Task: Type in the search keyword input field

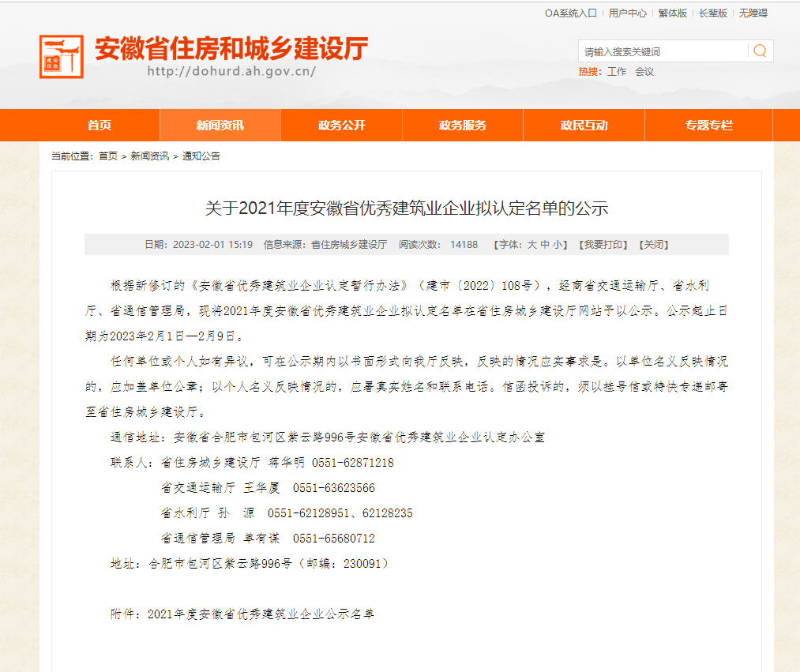Action: coord(662,52)
